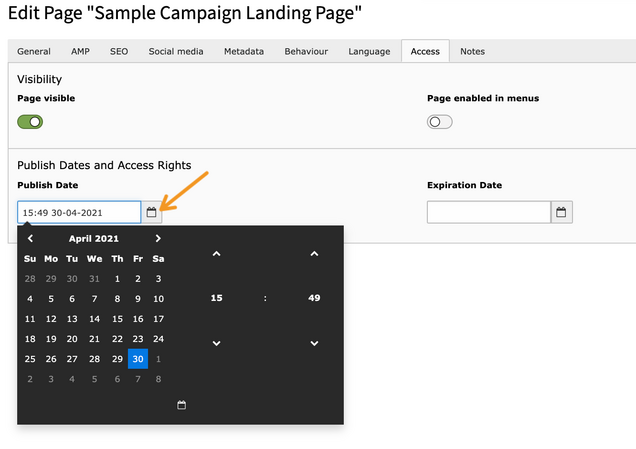This screenshot has height=449, width=636.
Task: Click the Publish Date input field
Action: 79,212
